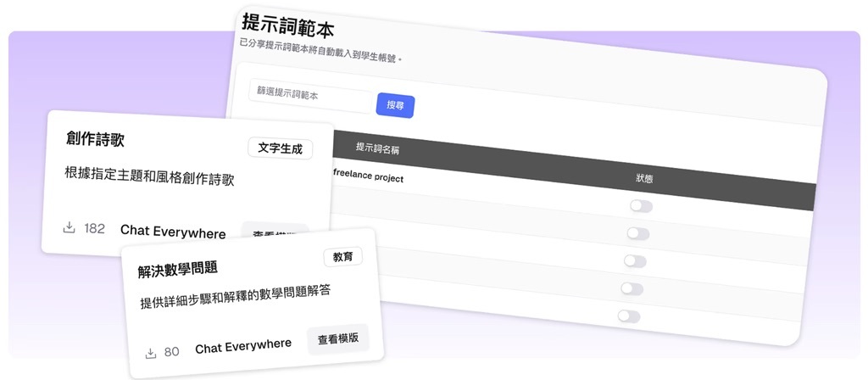868x380 pixels.
Task: Click the 文字生成 tag on 創作詩歌 card
Action: tap(280, 148)
